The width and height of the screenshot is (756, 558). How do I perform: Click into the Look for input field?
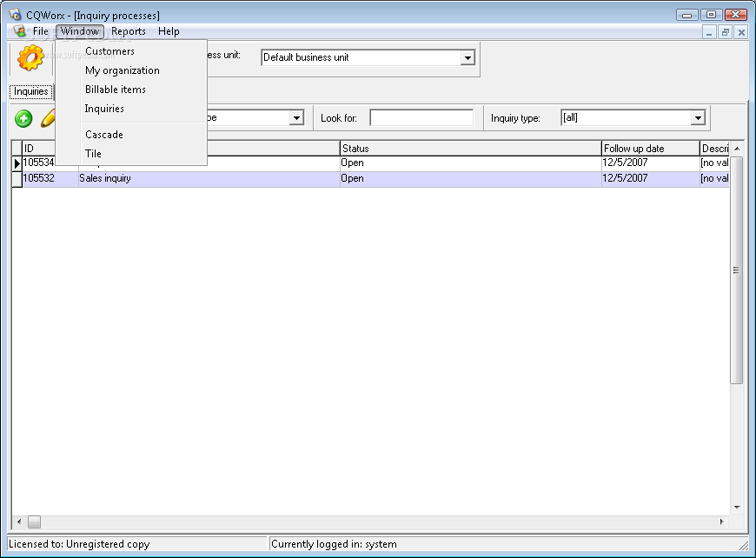[x=421, y=117]
